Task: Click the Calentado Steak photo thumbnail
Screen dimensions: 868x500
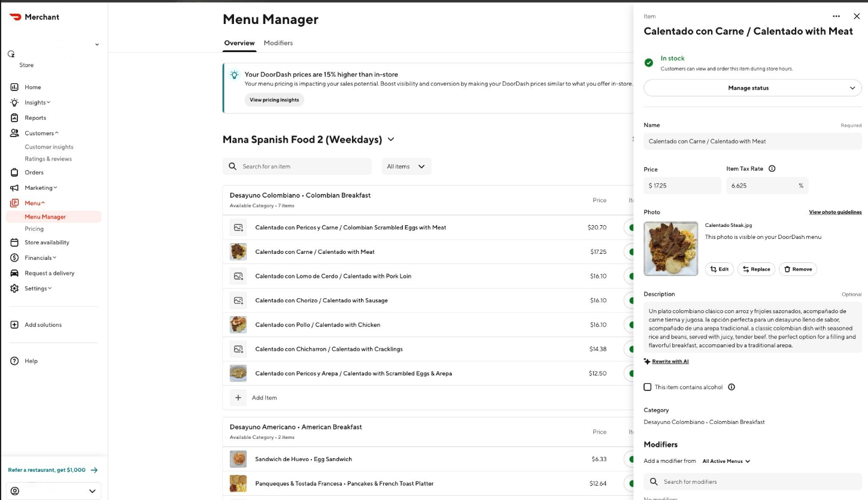Action: click(670, 249)
